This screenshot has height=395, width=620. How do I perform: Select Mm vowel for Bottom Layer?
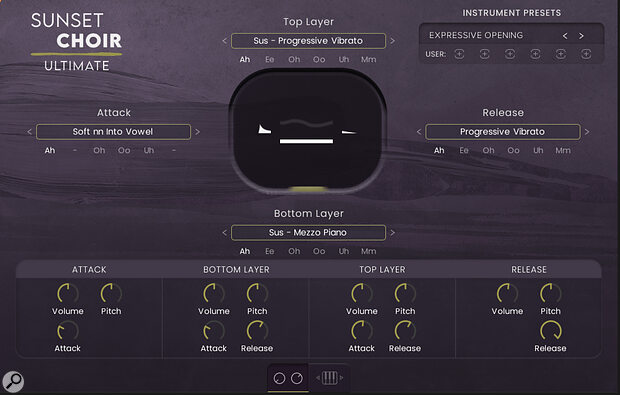(x=369, y=251)
